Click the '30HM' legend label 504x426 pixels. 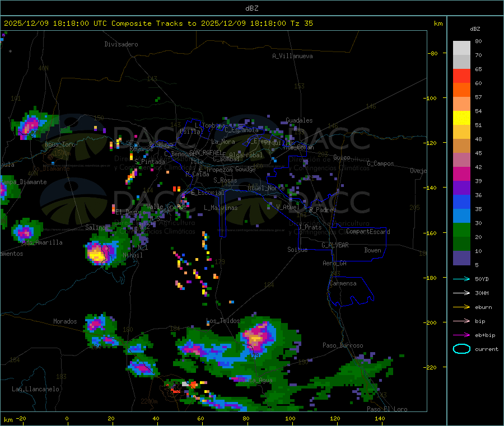click(x=482, y=293)
